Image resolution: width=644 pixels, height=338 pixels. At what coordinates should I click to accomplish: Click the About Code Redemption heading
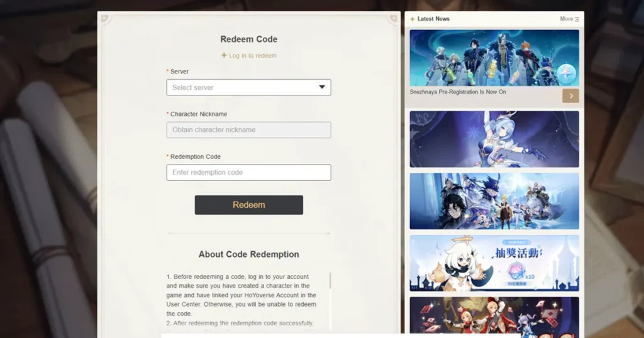pos(249,254)
